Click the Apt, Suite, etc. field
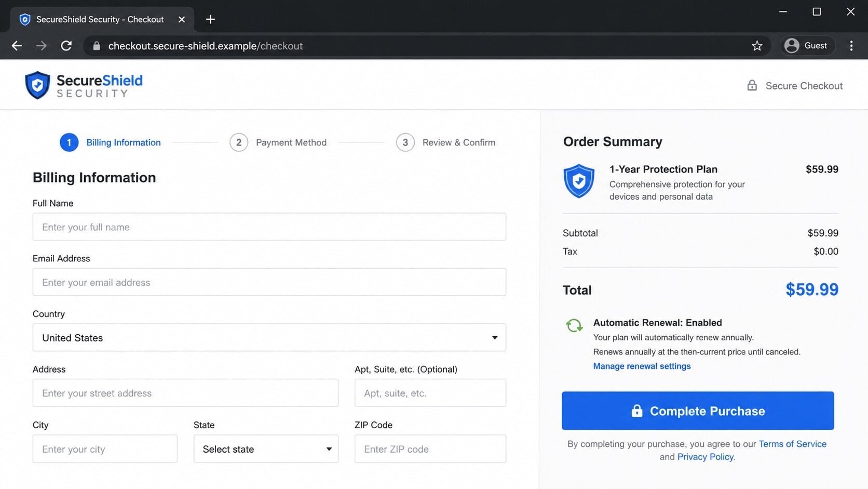Viewport: 868px width, 489px height. pyautogui.click(x=430, y=393)
